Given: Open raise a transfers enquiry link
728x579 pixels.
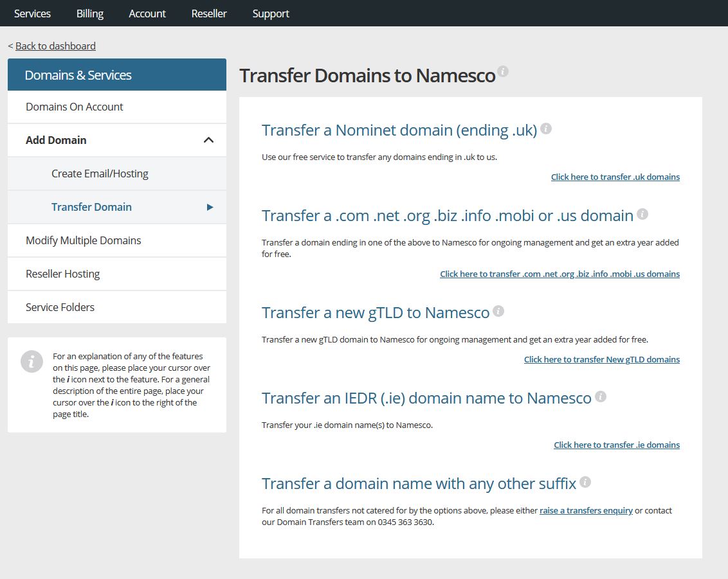Looking at the screenshot, I should pos(586,510).
